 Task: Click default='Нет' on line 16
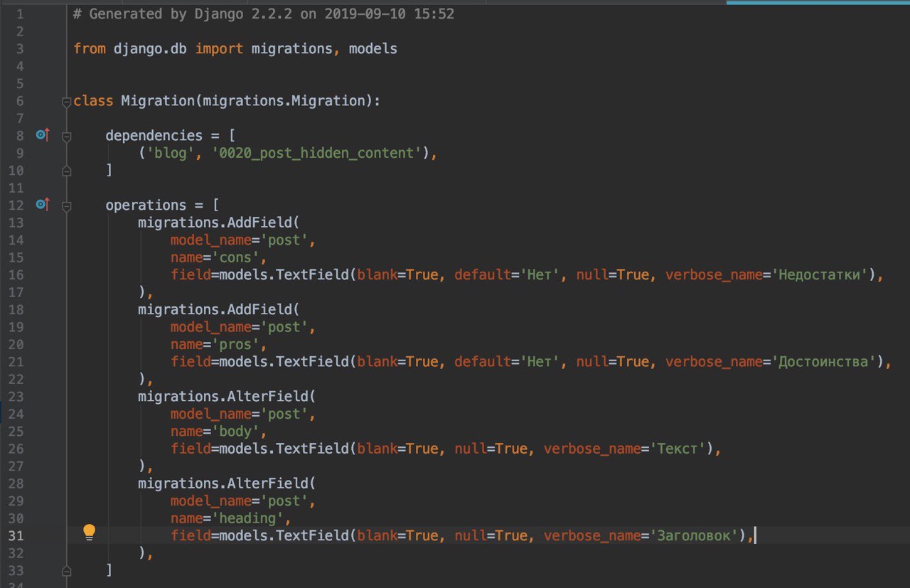(507, 274)
